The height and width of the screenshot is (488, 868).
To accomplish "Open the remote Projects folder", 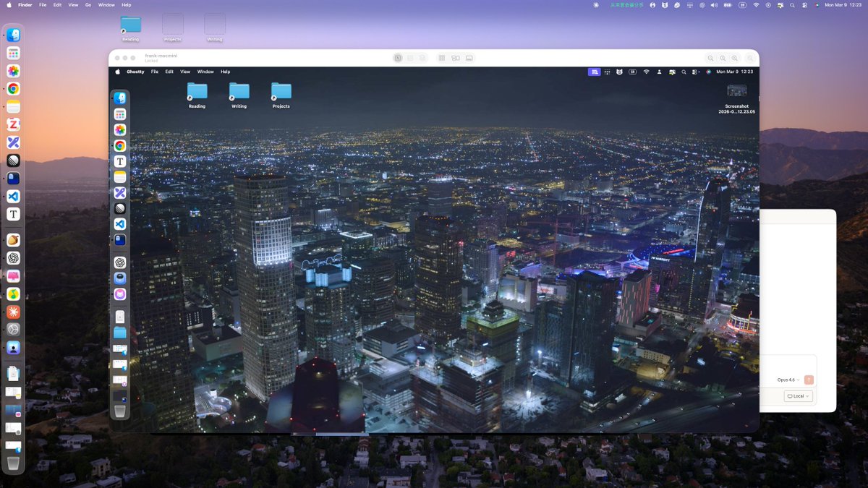I will [x=281, y=95].
